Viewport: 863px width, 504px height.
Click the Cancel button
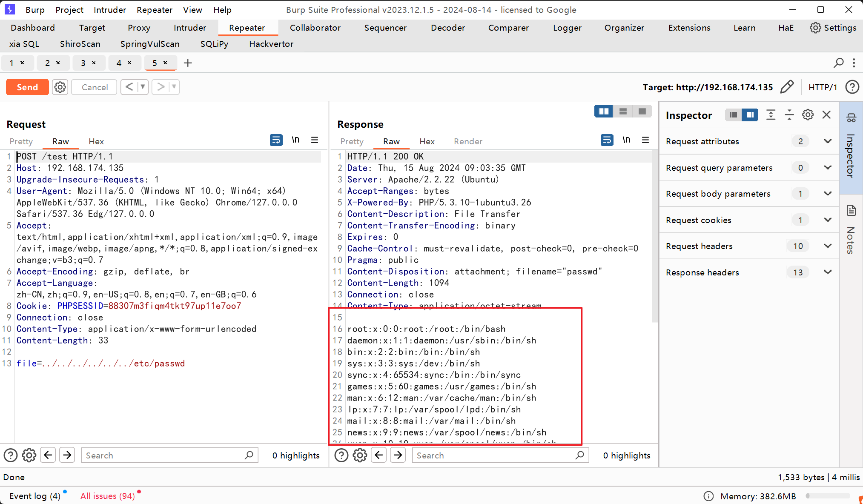[95, 87]
